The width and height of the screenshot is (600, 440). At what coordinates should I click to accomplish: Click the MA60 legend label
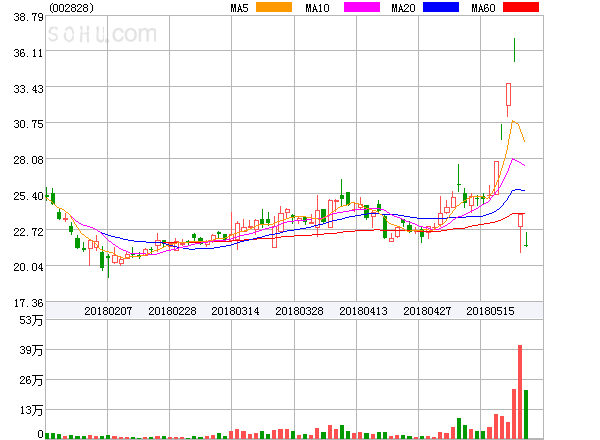[x=483, y=8]
